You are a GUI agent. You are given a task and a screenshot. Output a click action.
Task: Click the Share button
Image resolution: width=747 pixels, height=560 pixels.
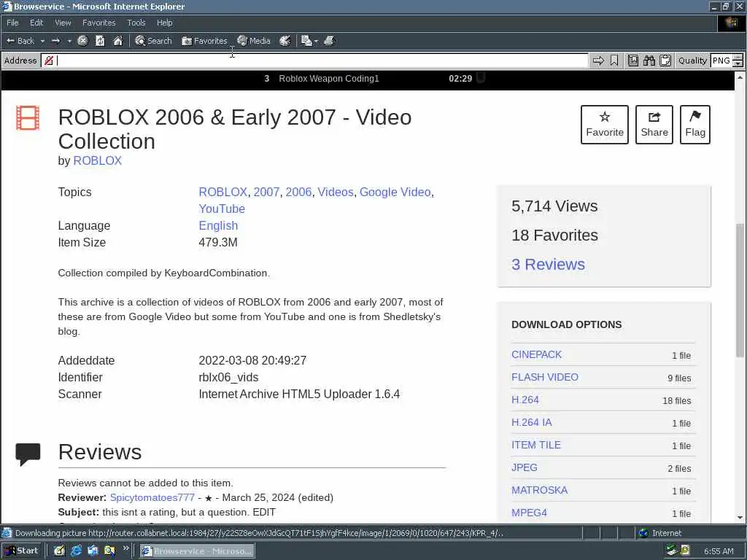[x=654, y=125]
